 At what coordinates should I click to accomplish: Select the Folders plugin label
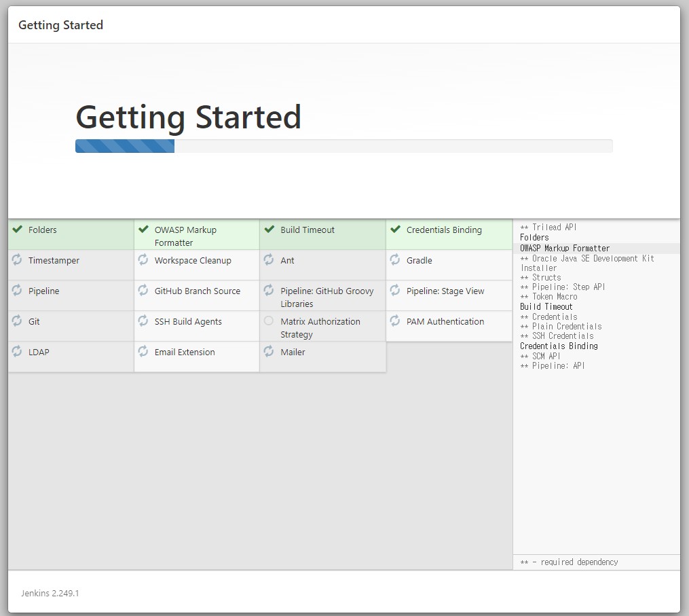pos(43,230)
